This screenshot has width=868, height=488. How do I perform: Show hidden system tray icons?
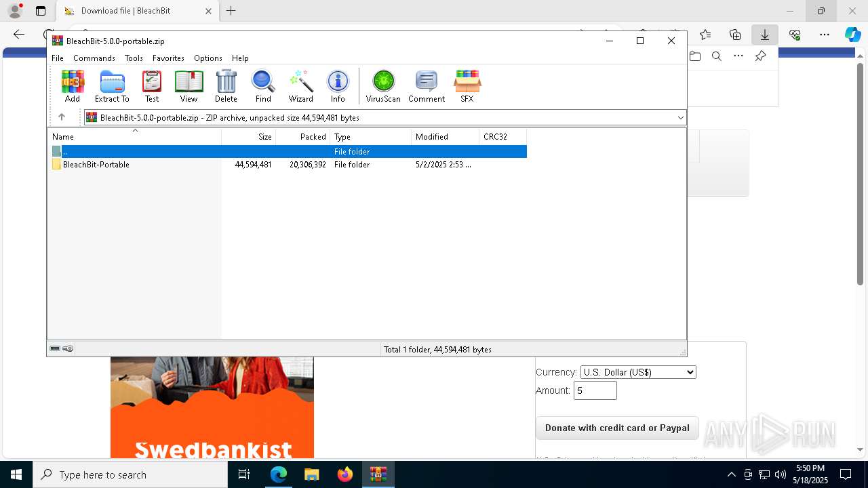coord(731,474)
